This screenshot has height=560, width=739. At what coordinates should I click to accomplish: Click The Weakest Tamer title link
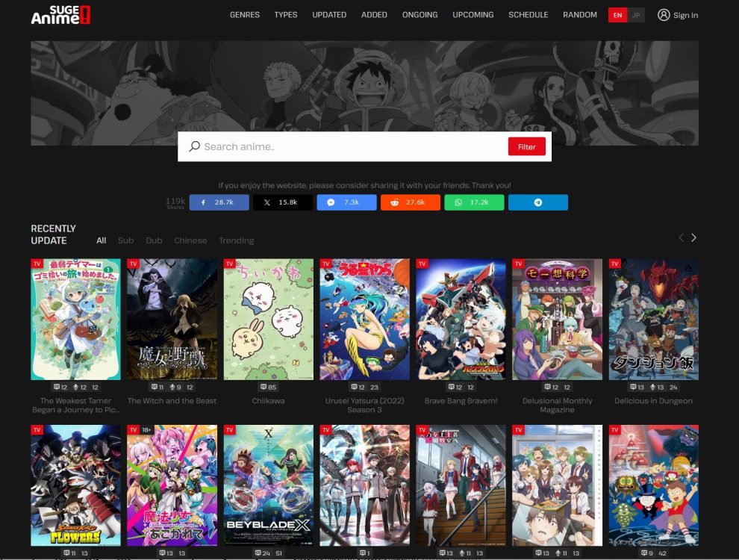(76, 405)
